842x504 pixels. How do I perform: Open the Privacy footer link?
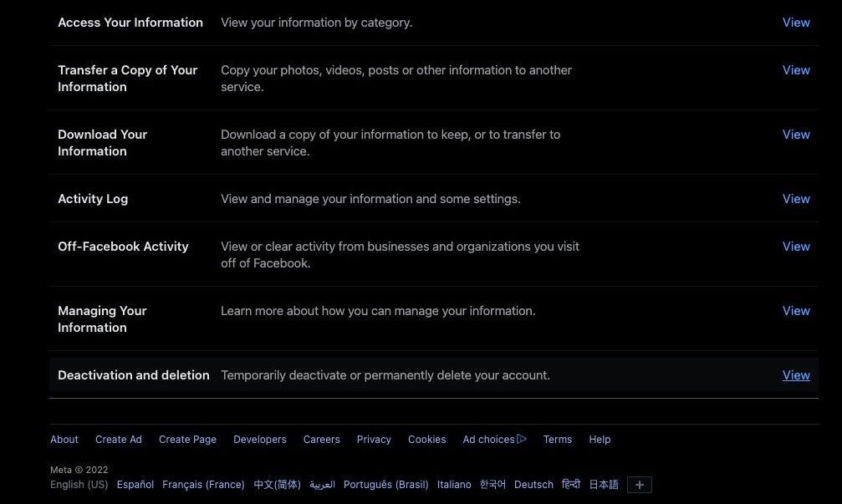point(374,440)
